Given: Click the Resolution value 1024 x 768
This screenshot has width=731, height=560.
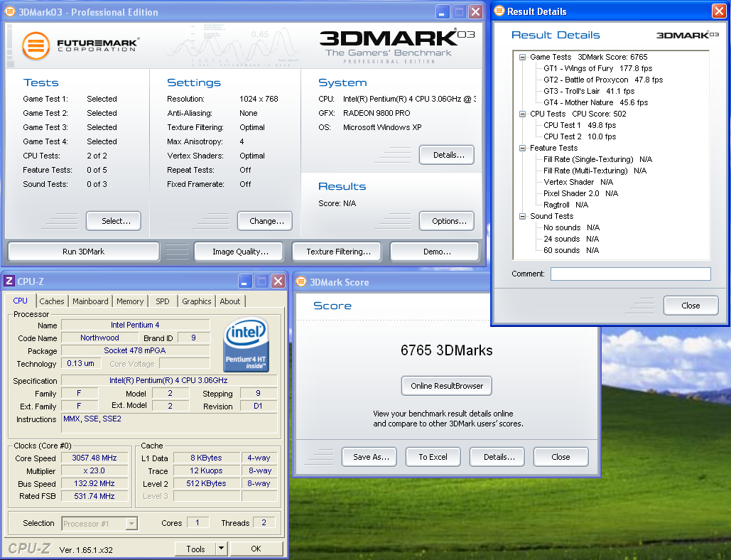Looking at the screenshot, I should 259,99.
